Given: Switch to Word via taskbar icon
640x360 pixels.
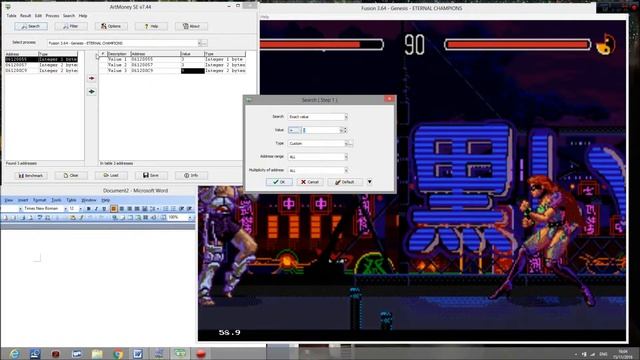Looking at the screenshot, I should [138, 353].
